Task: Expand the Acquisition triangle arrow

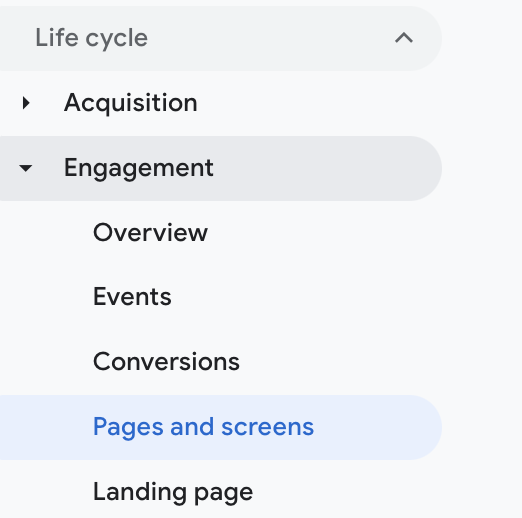Action: (26, 103)
